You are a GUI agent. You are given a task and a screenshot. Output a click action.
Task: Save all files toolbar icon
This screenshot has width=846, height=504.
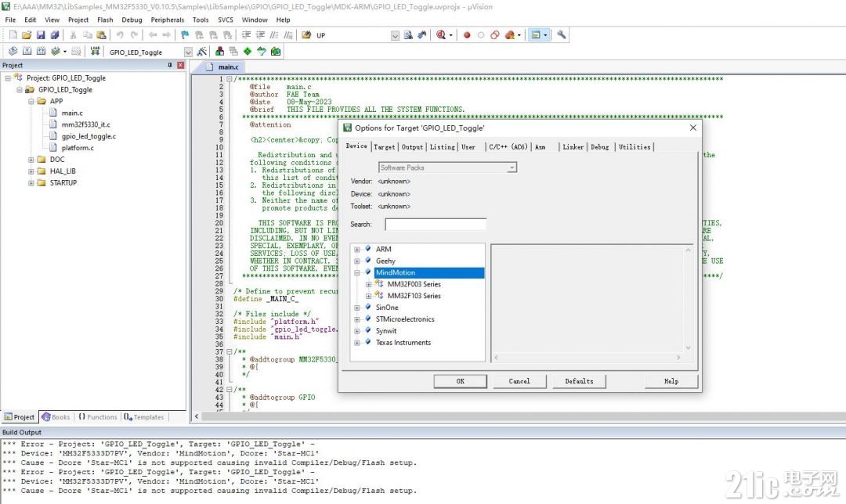pyautogui.click(x=55, y=35)
